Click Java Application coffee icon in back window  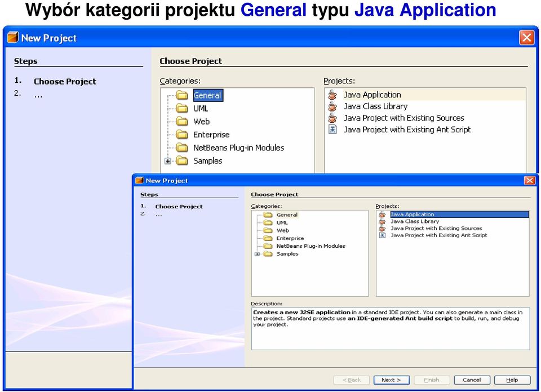332,95
